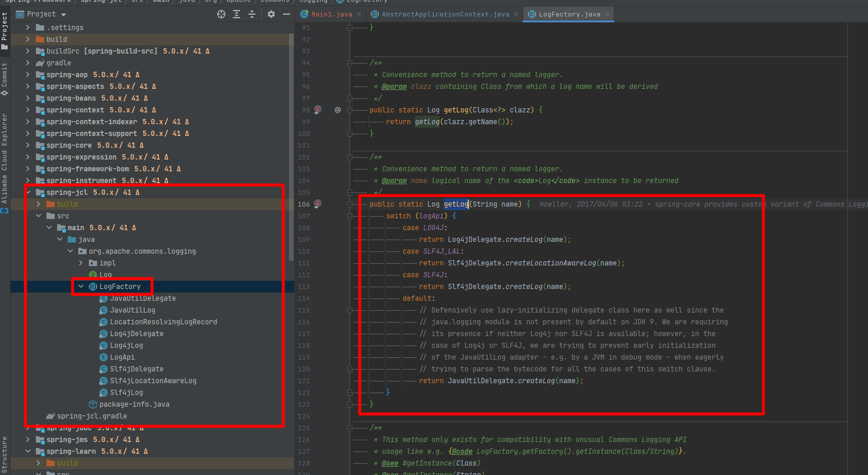Select spring-framework-bom module

[x=88, y=169]
